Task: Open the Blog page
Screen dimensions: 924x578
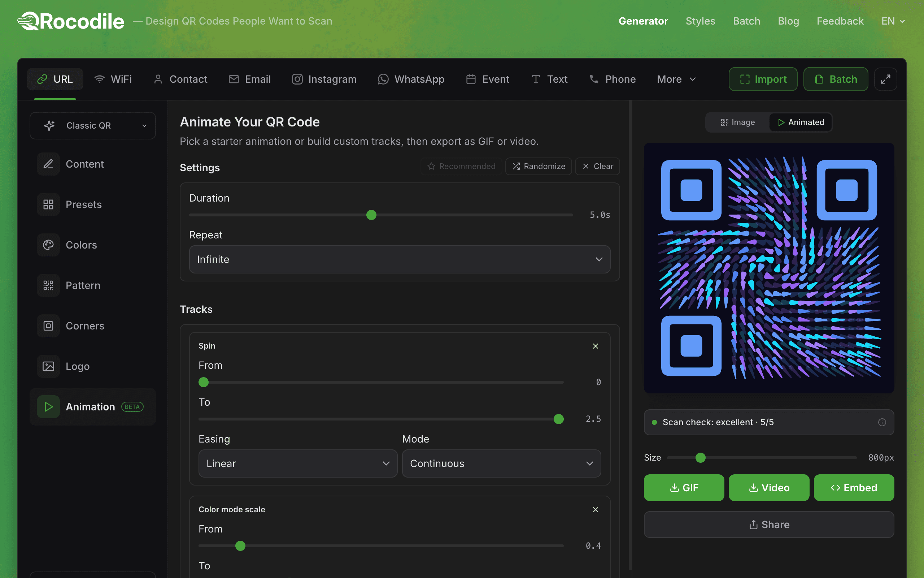Action: point(788,21)
